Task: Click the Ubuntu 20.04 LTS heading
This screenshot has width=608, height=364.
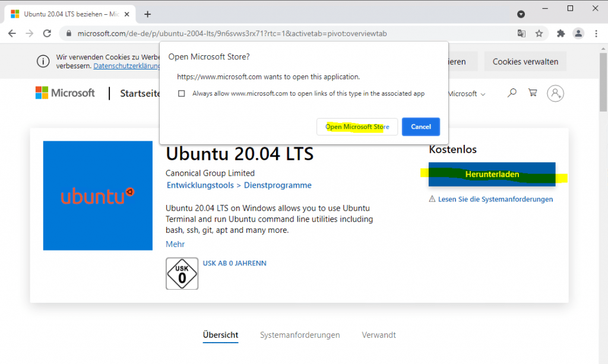Action: coord(240,154)
